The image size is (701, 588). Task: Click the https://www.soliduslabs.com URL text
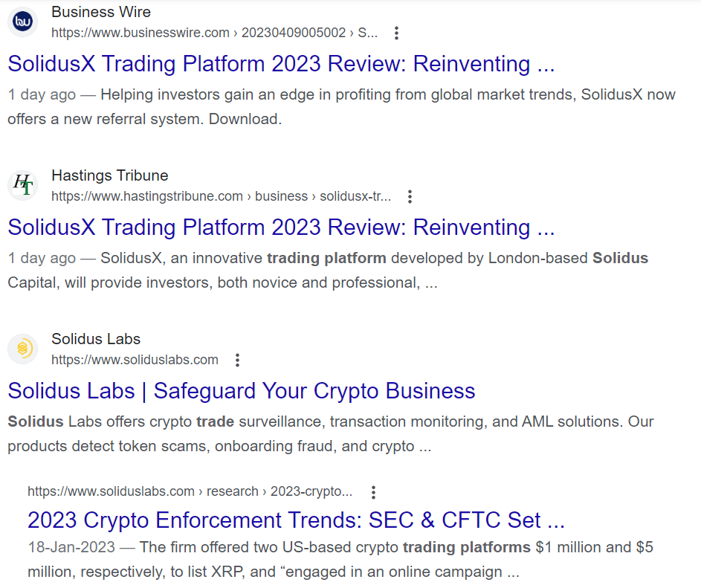(135, 361)
